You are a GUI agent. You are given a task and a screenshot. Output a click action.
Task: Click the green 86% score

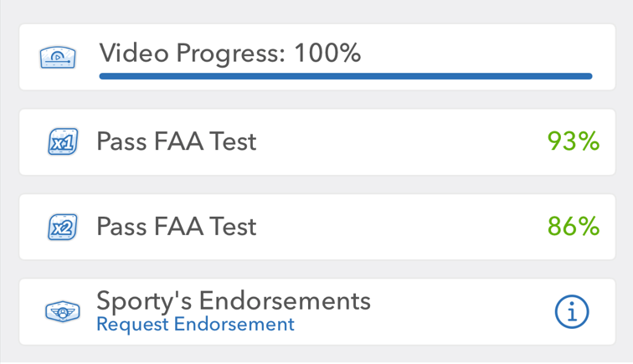coord(574,226)
